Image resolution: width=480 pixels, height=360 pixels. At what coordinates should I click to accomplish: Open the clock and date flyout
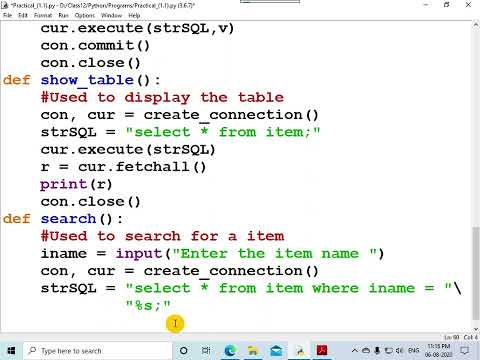tap(438, 351)
